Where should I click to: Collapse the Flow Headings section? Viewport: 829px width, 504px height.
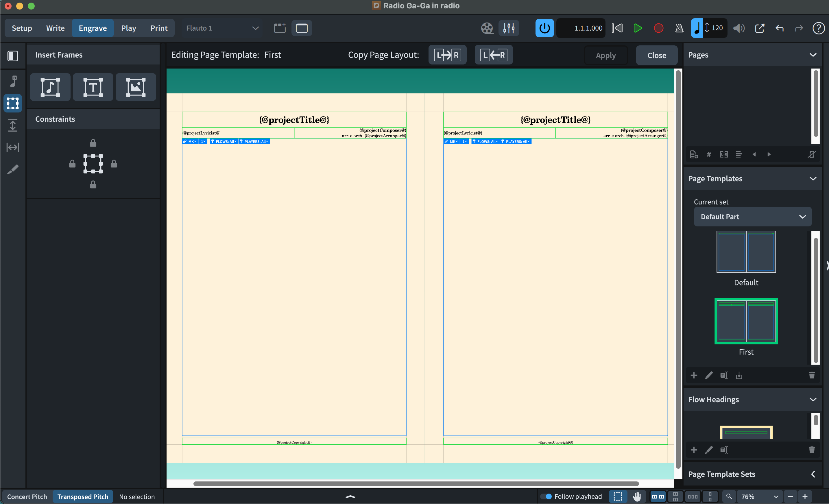[x=813, y=400]
